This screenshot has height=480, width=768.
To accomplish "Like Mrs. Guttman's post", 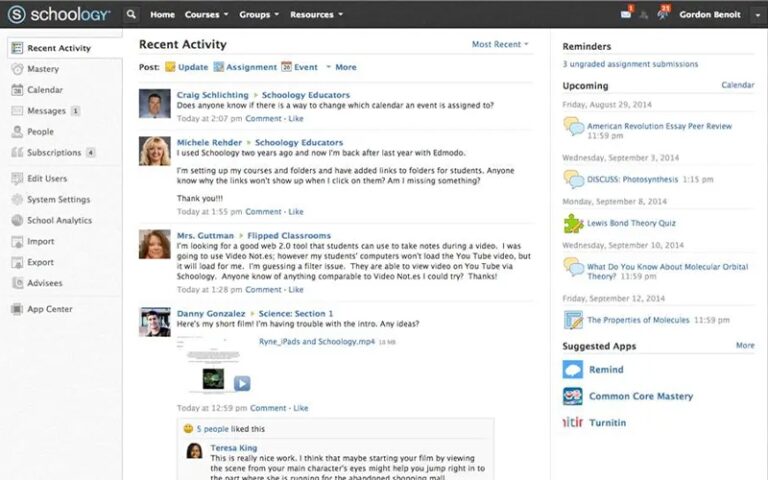I will pyautogui.click(x=296, y=289).
